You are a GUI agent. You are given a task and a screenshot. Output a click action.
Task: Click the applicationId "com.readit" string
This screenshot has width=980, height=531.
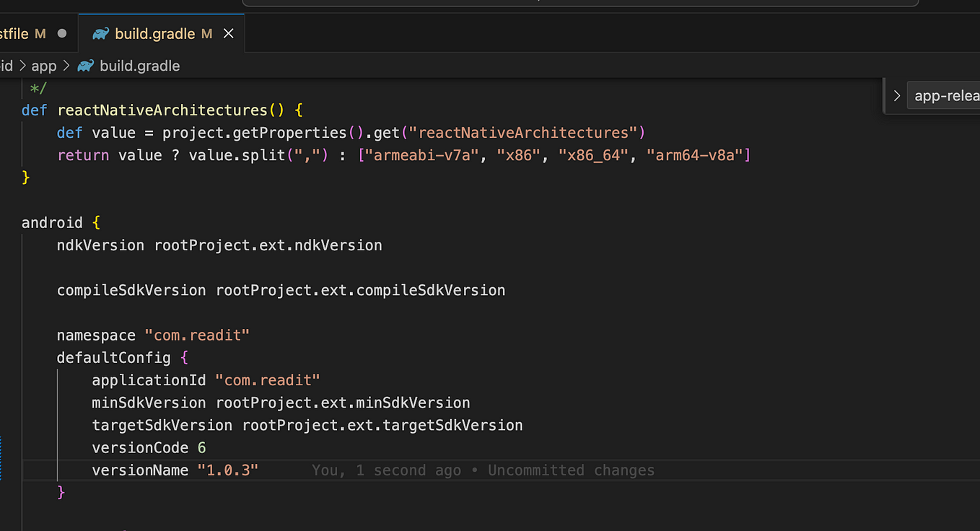click(268, 379)
